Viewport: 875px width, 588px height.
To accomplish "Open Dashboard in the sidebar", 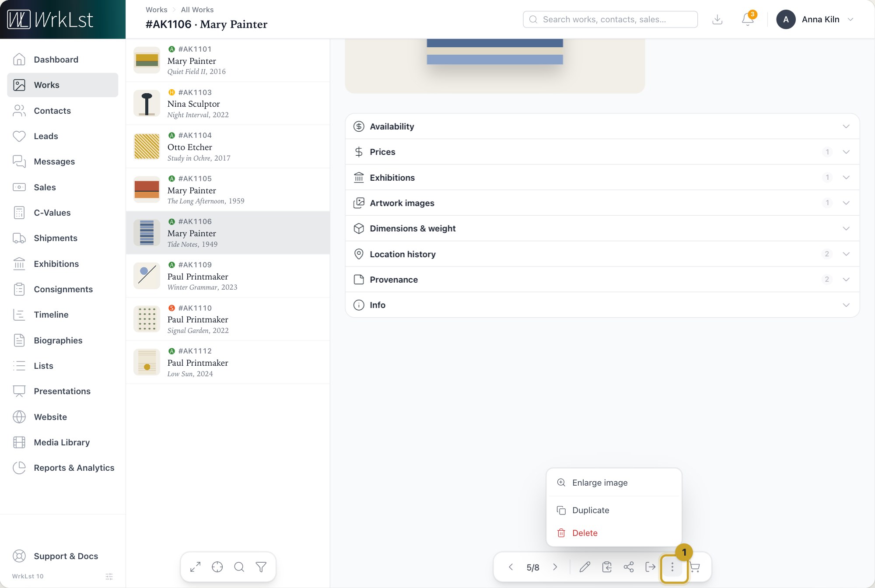I will tap(63, 59).
